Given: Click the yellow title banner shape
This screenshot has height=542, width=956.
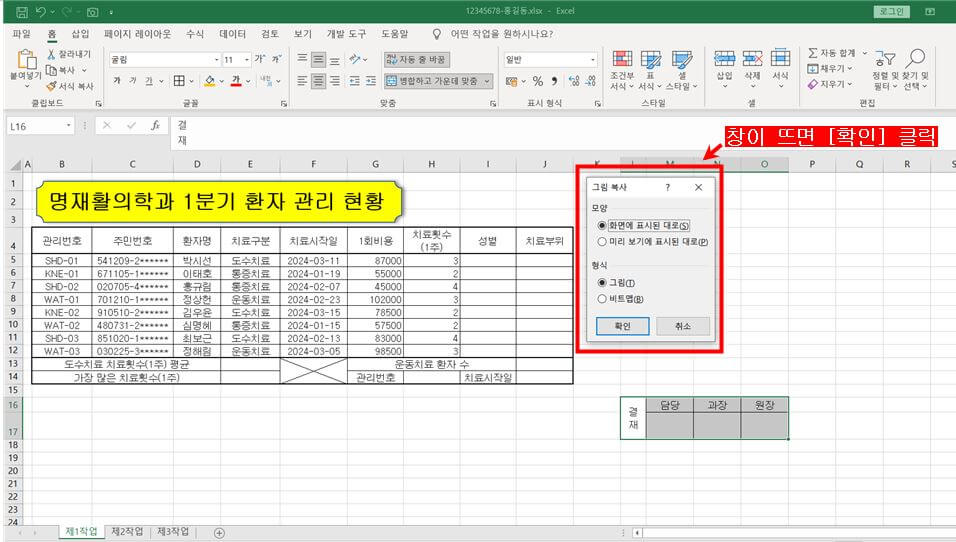Looking at the screenshot, I should click(219, 201).
